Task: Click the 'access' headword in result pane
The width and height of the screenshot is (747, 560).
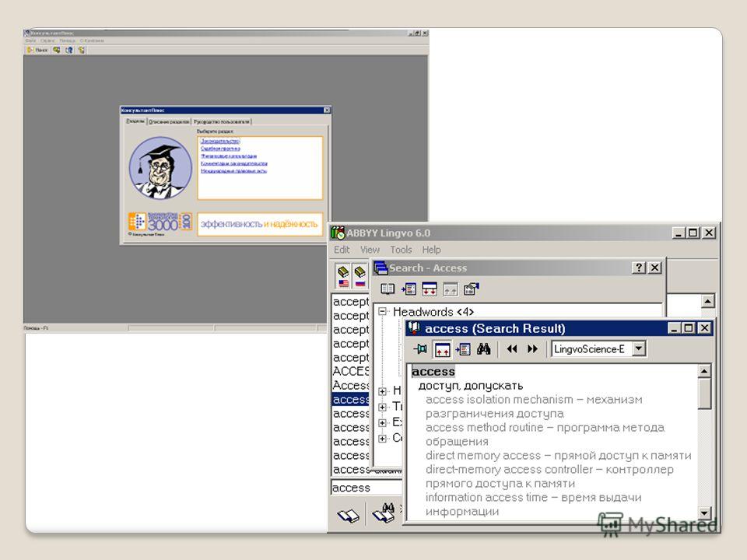Action: [433, 371]
